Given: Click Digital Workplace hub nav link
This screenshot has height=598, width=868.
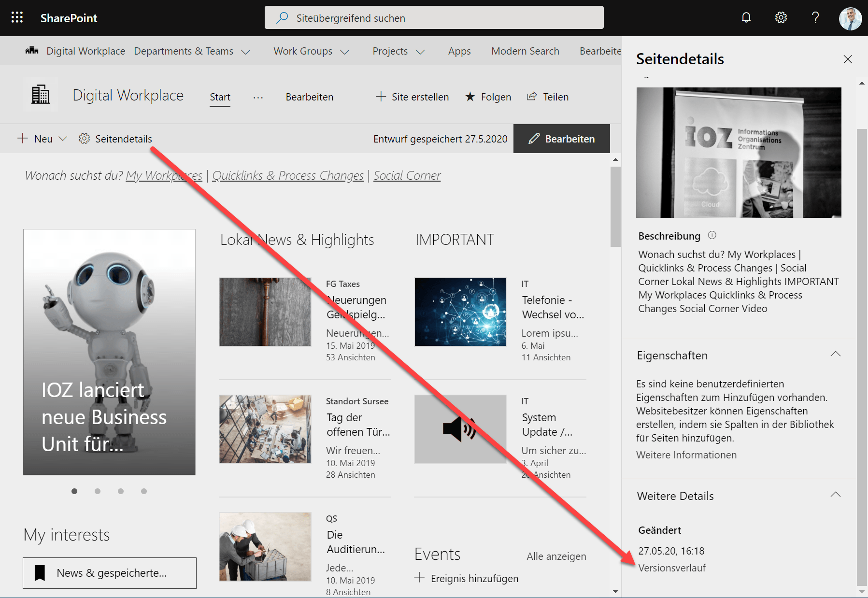Looking at the screenshot, I should pyautogui.click(x=86, y=51).
